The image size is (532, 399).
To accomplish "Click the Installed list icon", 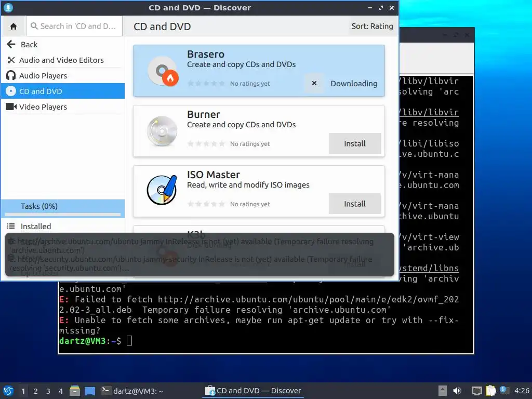I will click(11, 227).
